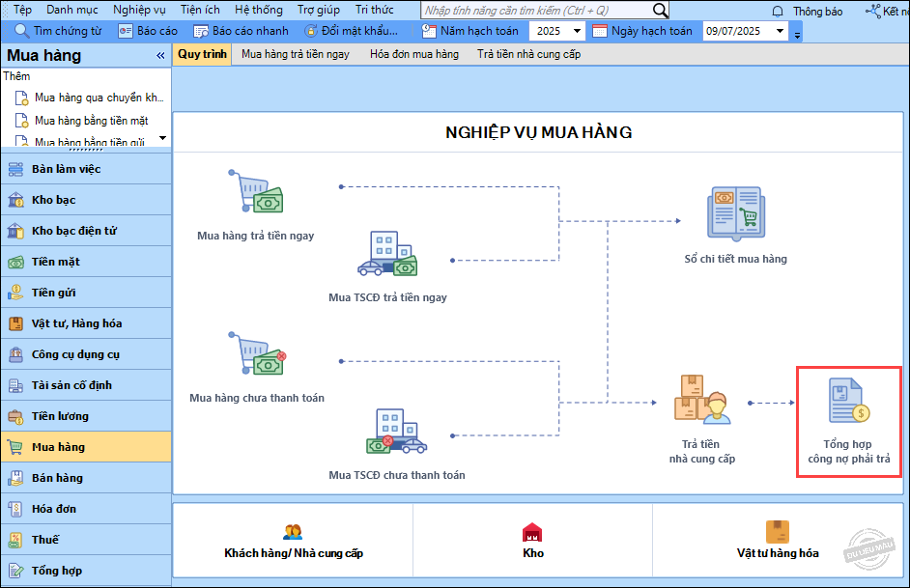Open the Hệ thống menu
910x588 pixels.
pyautogui.click(x=259, y=10)
